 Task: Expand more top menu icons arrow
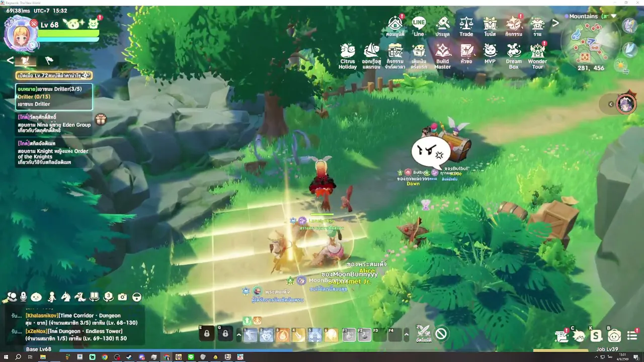point(555,23)
